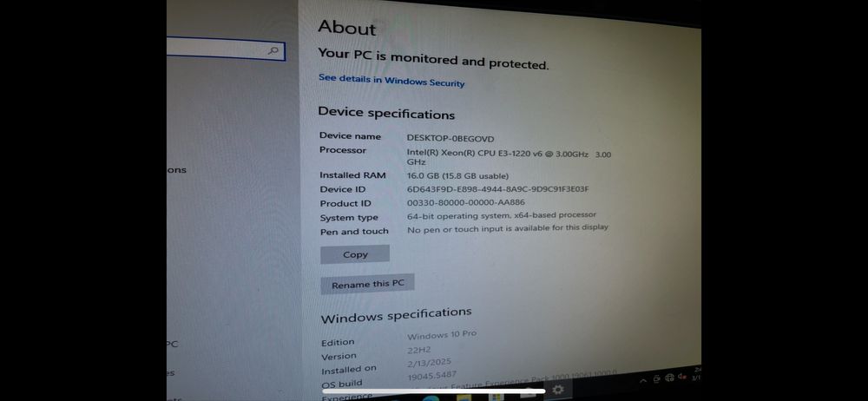The image size is (868, 401).
Task: Click the Rename this PC button
Action: click(367, 284)
